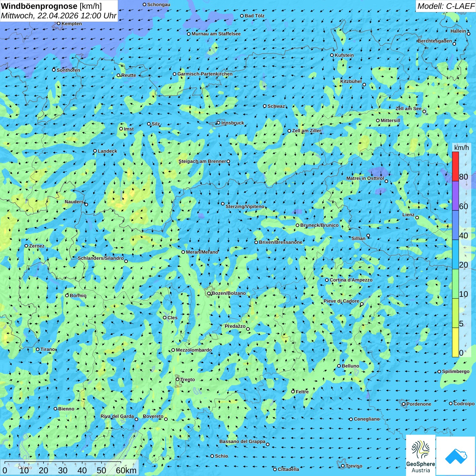Click the 'Berchtesgaden' label
476x476 pixels.
click(435, 41)
